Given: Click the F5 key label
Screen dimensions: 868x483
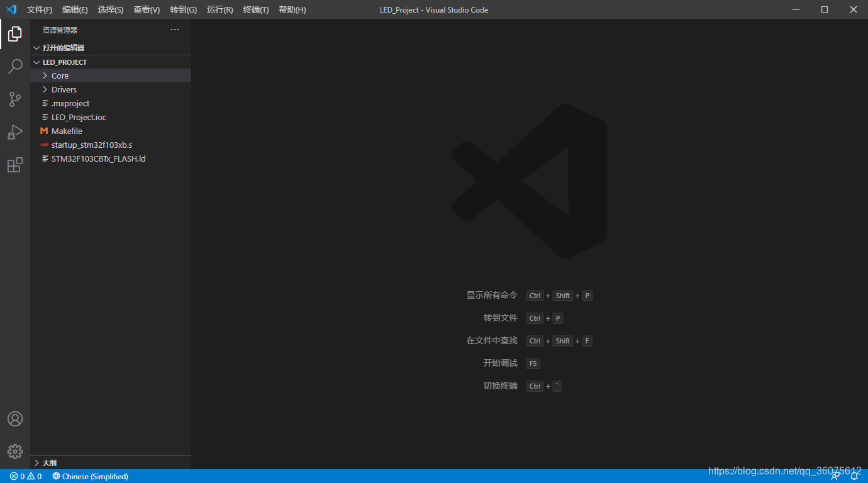Looking at the screenshot, I should click(x=533, y=364).
